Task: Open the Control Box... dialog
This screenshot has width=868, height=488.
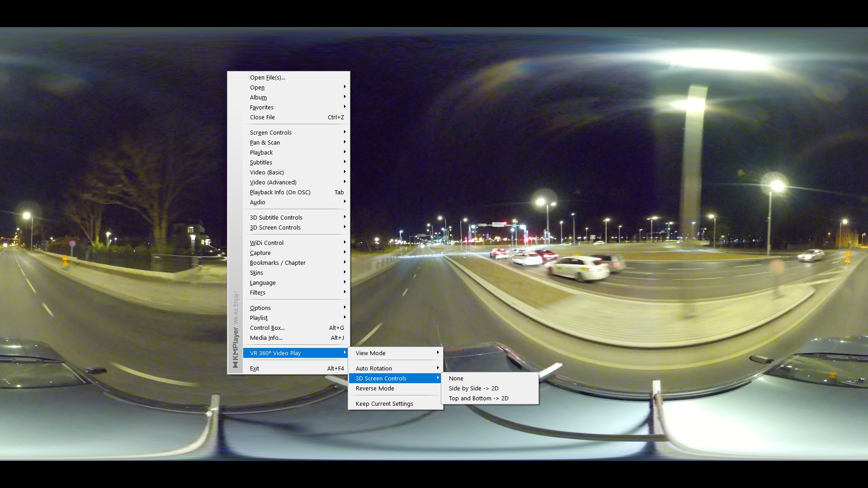Action: (267, 328)
